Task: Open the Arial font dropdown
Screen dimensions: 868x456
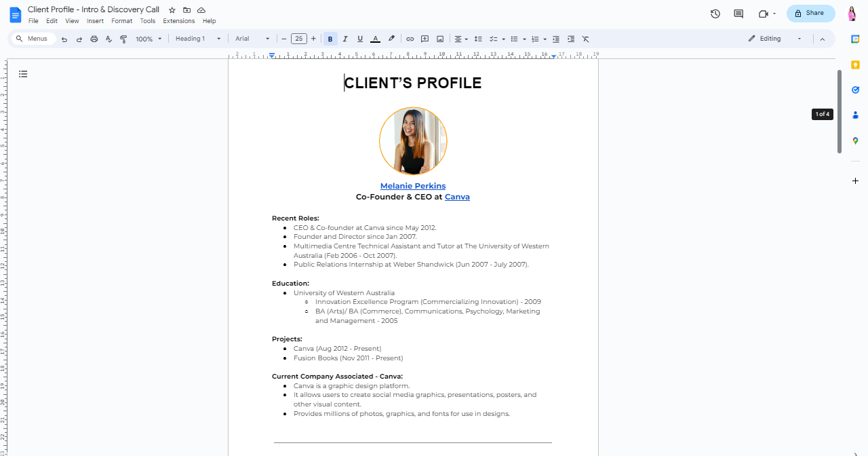Action: click(252, 39)
